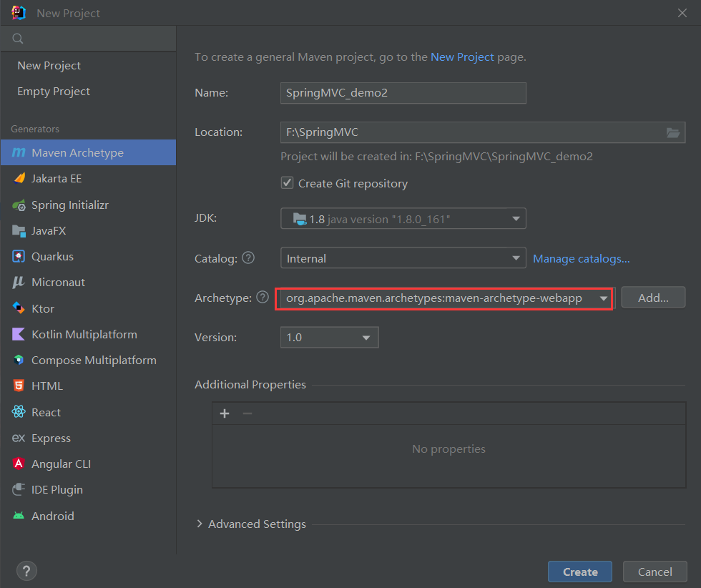Click the Jakarta EE sail icon
The height and width of the screenshot is (588, 701).
pyautogui.click(x=19, y=178)
